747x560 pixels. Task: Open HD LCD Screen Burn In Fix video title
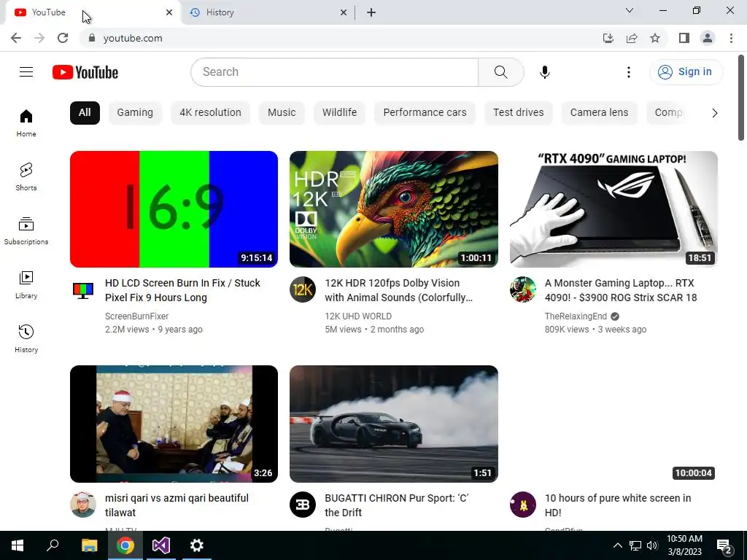point(182,290)
